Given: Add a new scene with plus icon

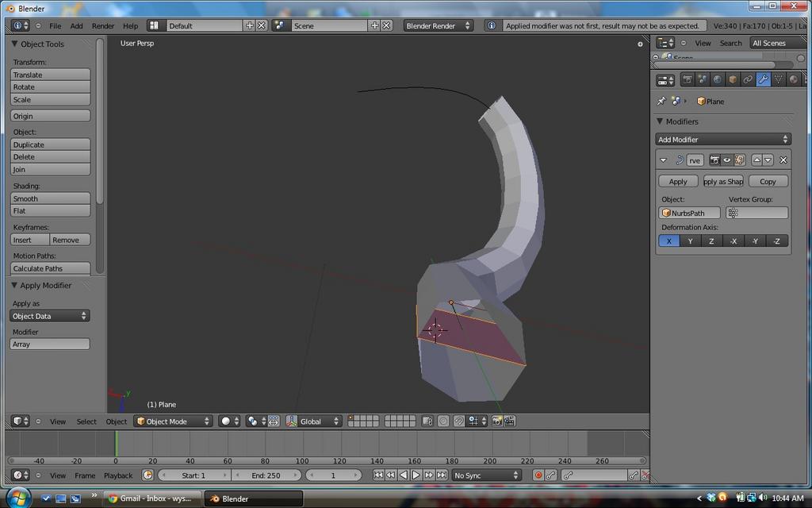Looking at the screenshot, I should pos(374,25).
